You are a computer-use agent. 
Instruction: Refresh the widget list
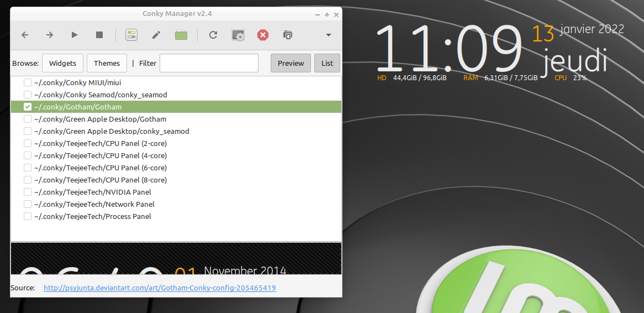213,35
